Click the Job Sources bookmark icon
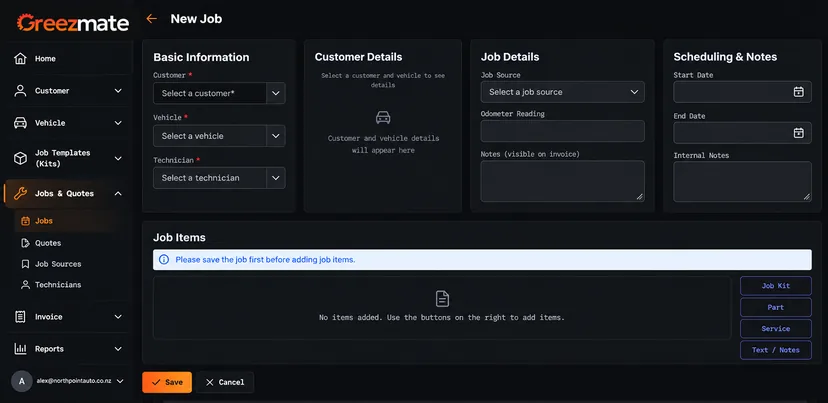Screen dimensions: 828x403 25,264
